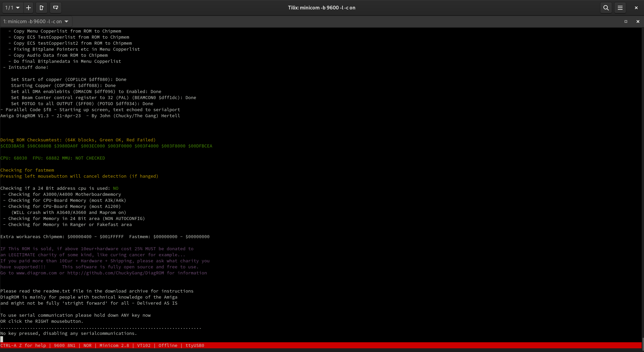Click the 'Starting Copper (COPJMP1 $dff088)' line
The image size is (644, 352).
tap(63, 85)
